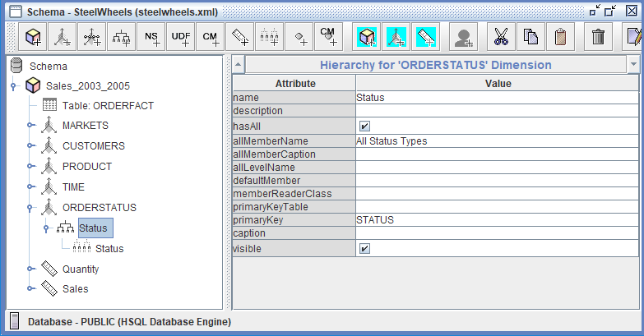Click the Add User Defined Function (UDF) icon
This screenshot has height=336, width=644.
[181, 37]
